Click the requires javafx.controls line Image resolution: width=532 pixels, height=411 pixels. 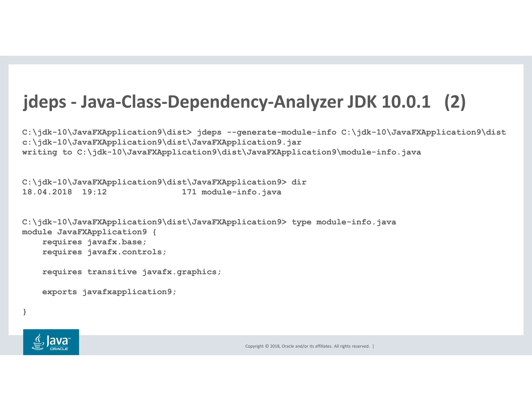tap(104, 252)
